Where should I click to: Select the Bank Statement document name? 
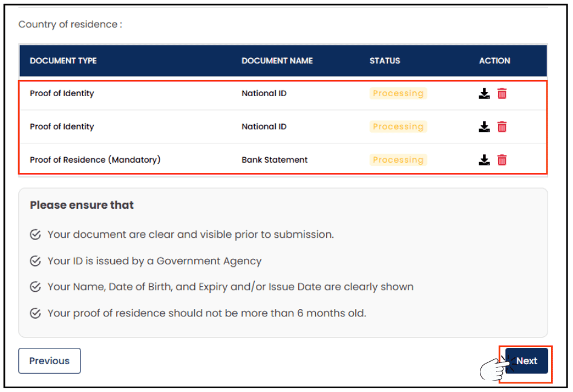275,160
